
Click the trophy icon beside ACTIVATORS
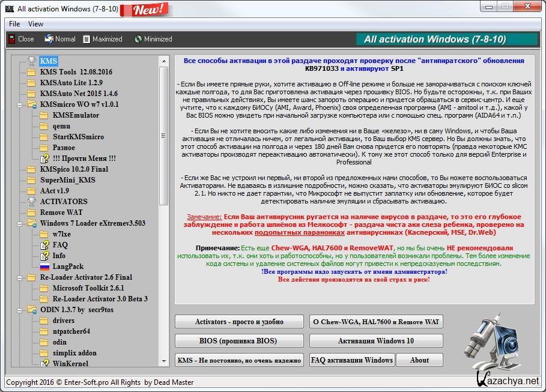(x=31, y=202)
